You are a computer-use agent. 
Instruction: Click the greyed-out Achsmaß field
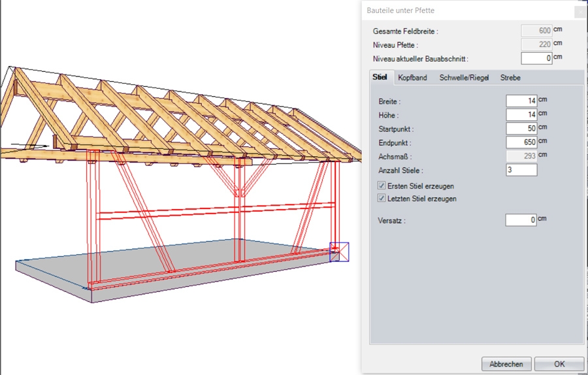[521, 156]
